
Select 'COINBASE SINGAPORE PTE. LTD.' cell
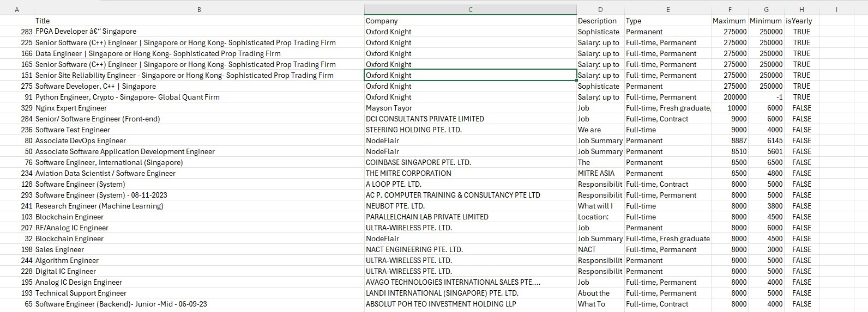coord(418,162)
